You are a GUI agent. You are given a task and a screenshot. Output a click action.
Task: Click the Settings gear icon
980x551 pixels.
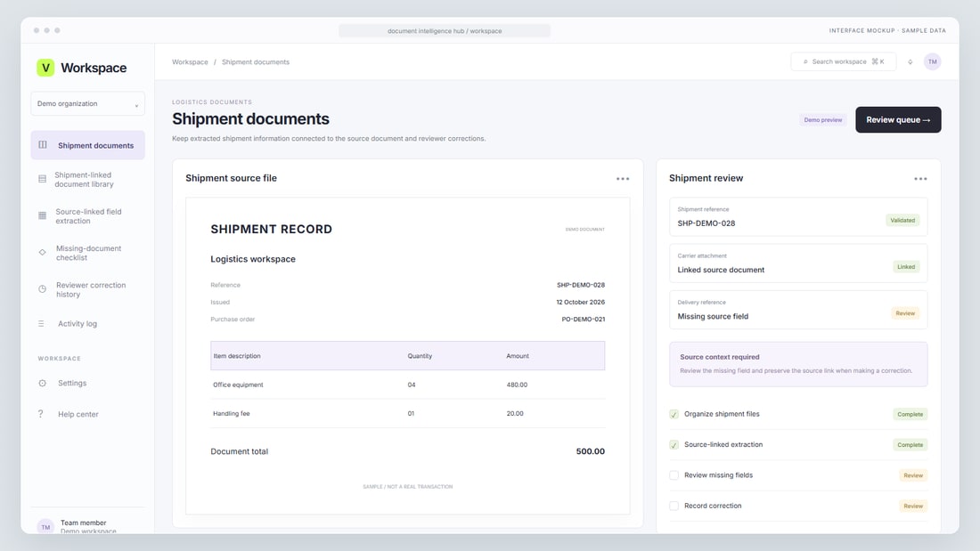[x=43, y=383]
